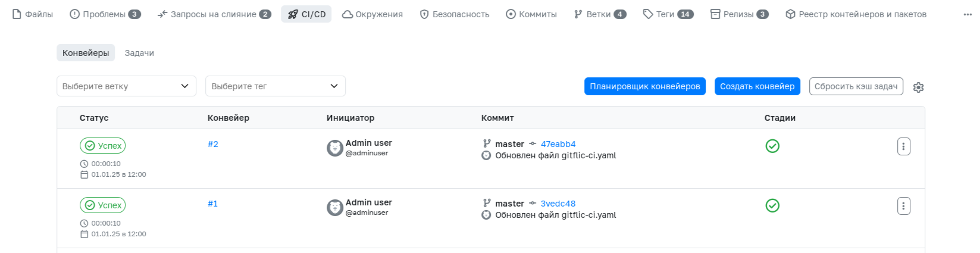Viewport: 980px width, 253px height.
Task: Click the clock duration icon in pipeline #1 row
Action: click(84, 223)
